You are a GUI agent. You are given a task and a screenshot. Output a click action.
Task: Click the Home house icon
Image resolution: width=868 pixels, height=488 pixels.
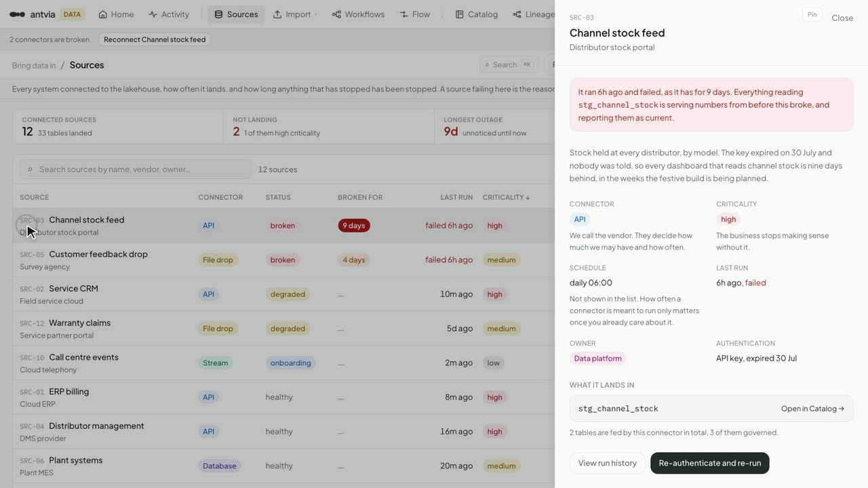pos(103,14)
